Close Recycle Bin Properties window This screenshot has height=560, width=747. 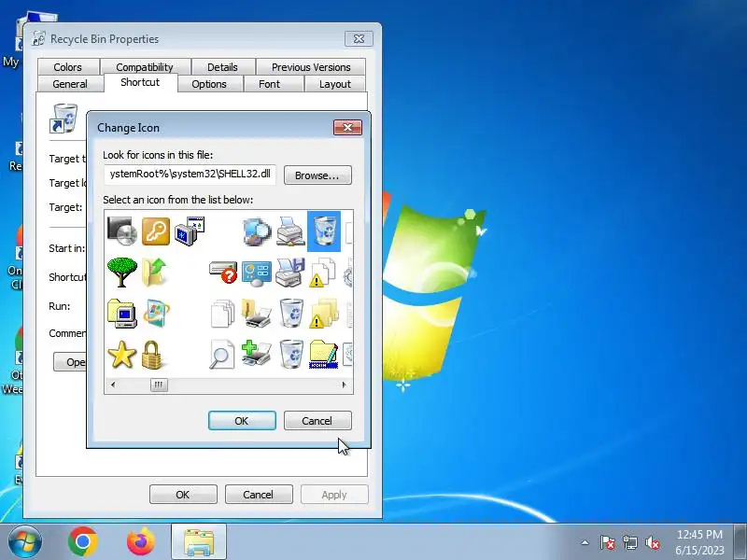(359, 38)
